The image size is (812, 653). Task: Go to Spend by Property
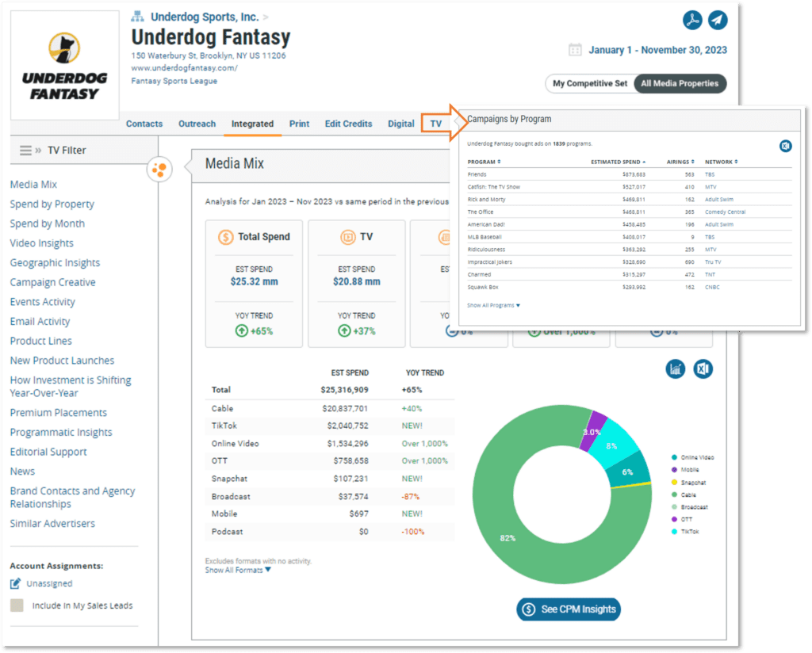pyautogui.click(x=52, y=204)
